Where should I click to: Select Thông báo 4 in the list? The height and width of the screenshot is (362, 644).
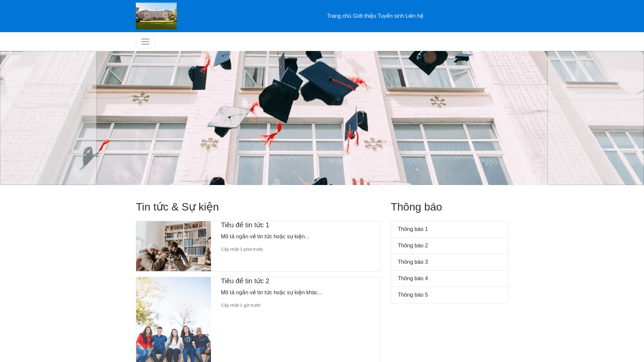[449, 279]
